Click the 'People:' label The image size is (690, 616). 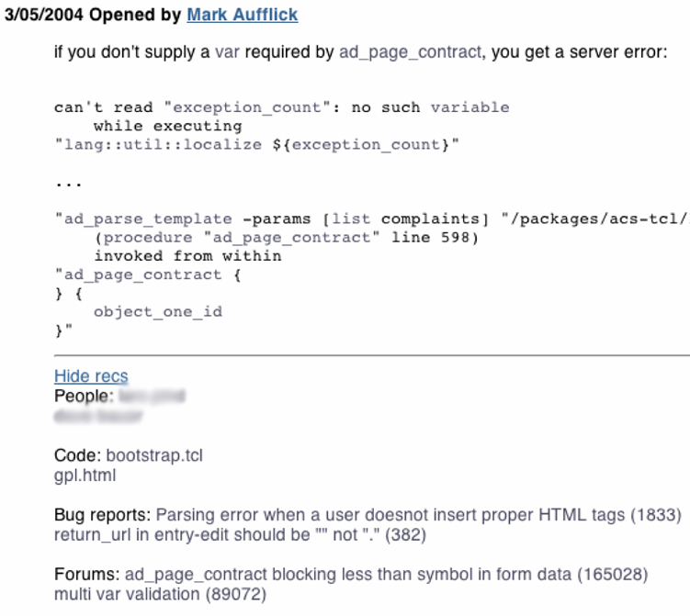click(x=84, y=397)
